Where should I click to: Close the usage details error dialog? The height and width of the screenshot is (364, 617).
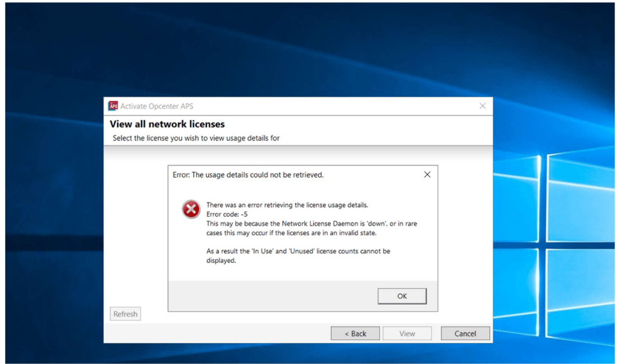tap(427, 175)
